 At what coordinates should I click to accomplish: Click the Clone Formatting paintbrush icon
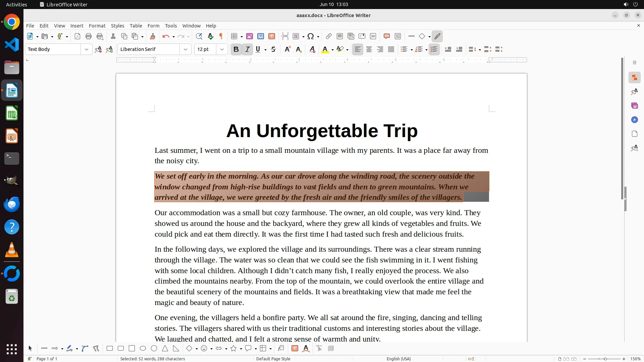click(153, 36)
